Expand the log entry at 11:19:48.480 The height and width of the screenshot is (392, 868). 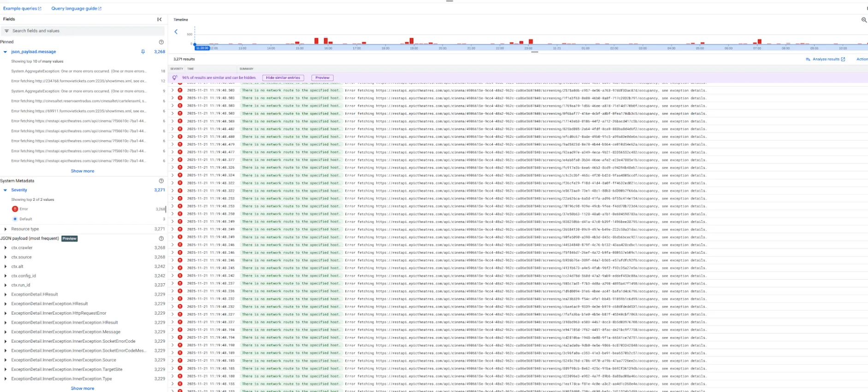coord(173,137)
